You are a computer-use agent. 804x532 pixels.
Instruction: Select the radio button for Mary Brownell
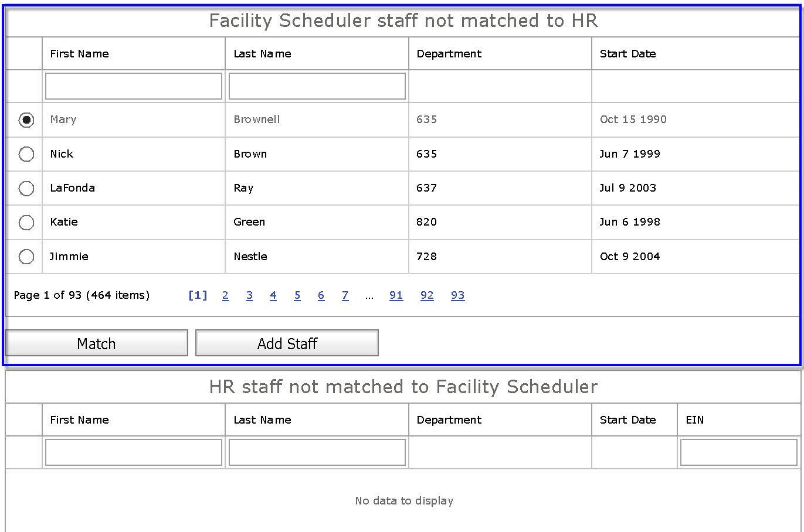point(26,120)
